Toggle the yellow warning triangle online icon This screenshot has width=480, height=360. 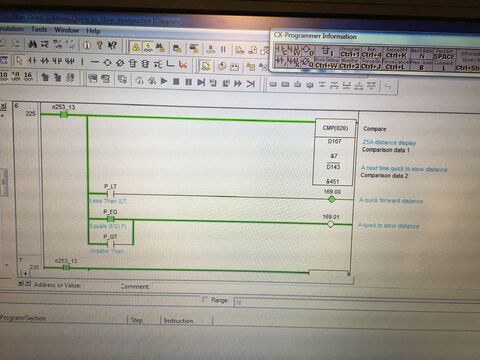[x=136, y=47]
